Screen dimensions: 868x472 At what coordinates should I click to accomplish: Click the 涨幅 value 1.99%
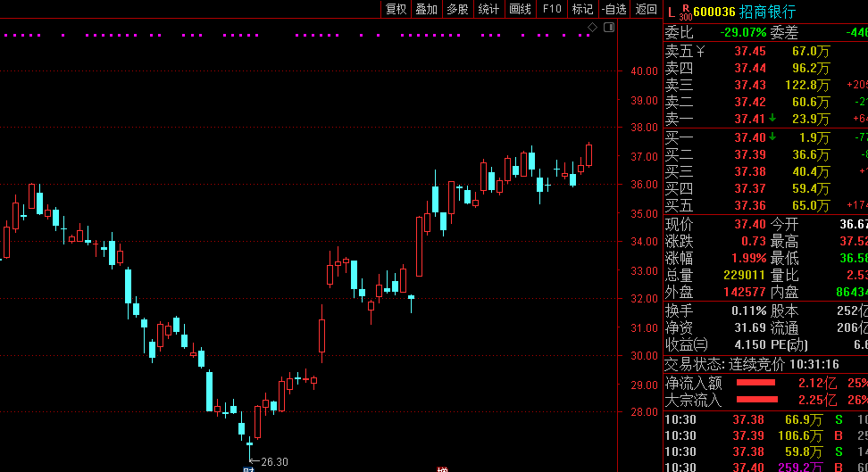(748, 259)
